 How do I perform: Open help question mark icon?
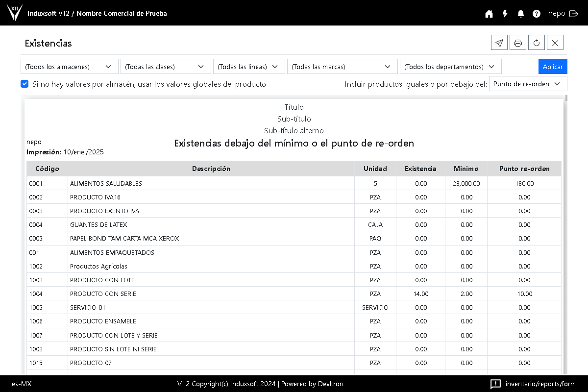pyautogui.click(x=537, y=14)
